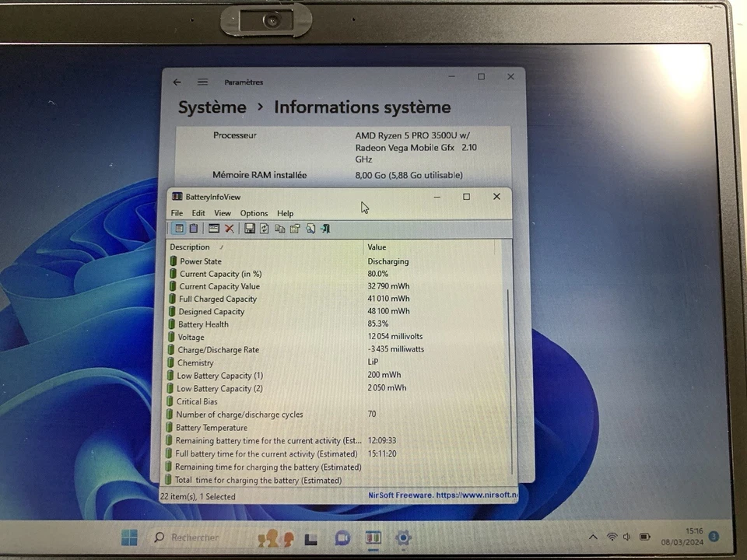The width and height of the screenshot is (747, 560).
Task: Click the '22 item(s), 1 Selected' status text
Action: click(198, 497)
